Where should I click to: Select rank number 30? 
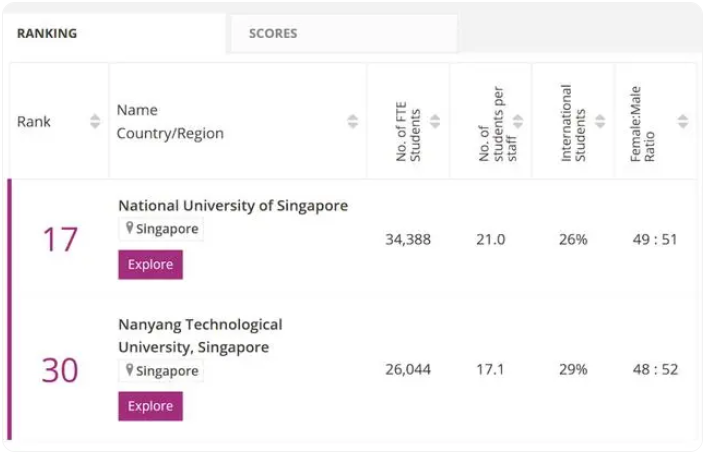click(x=60, y=370)
